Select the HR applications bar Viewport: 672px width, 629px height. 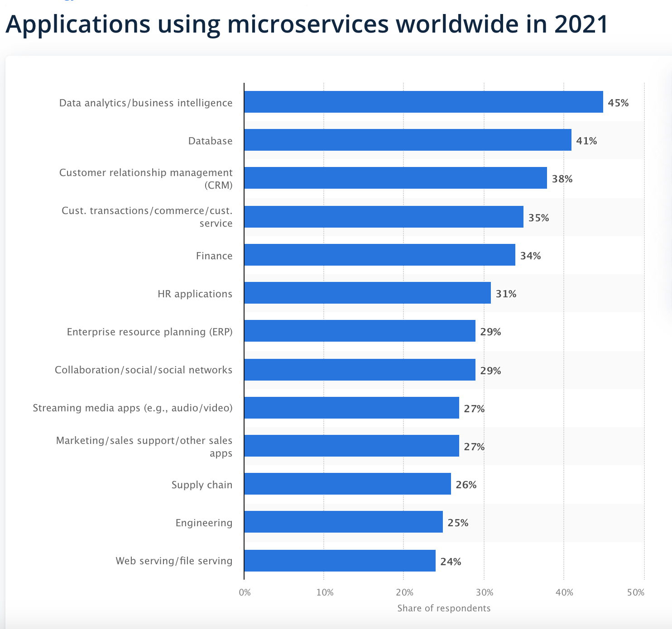coord(367,293)
